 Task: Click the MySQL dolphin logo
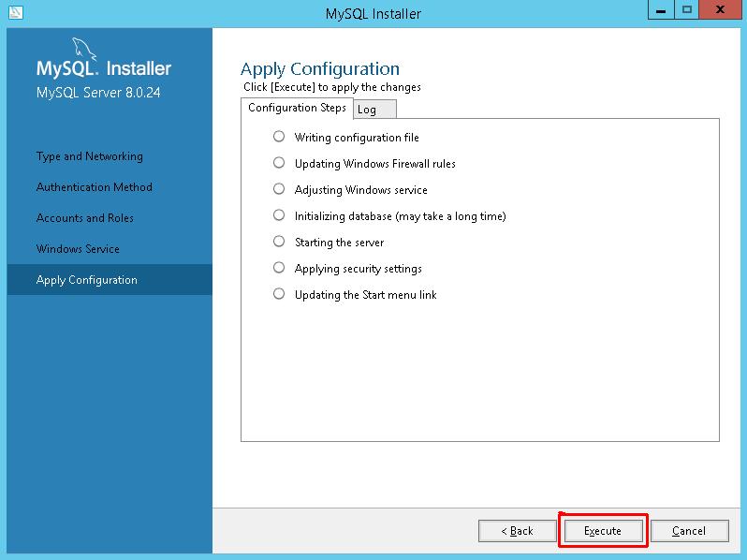[84, 50]
